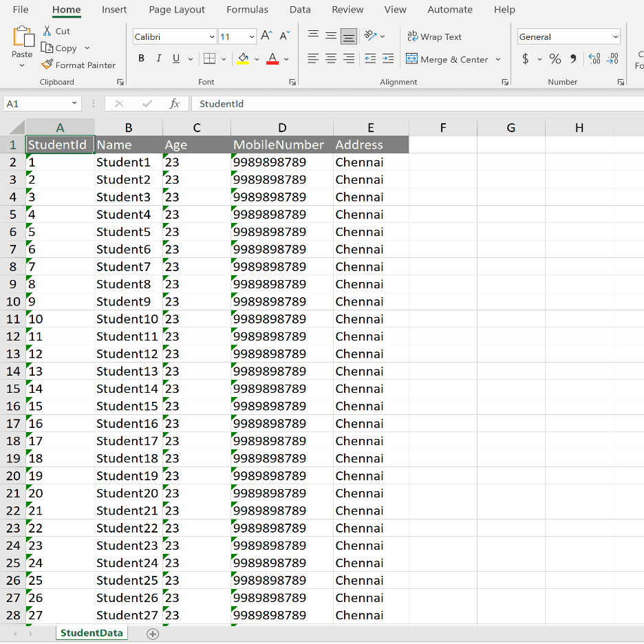Viewport: 644px width, 644px height.
Task: Toggle Italic formatting
Action: pos(158,58)
